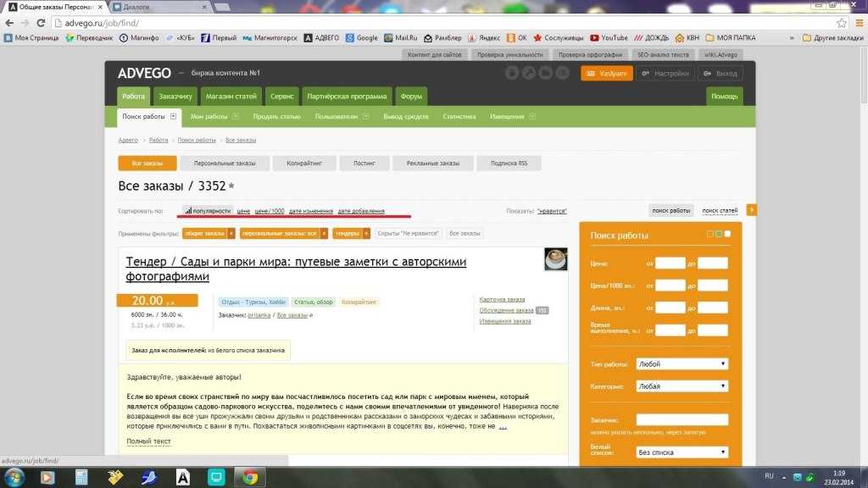Open the YouTube bookmark
868x488 pixels.
609,37
